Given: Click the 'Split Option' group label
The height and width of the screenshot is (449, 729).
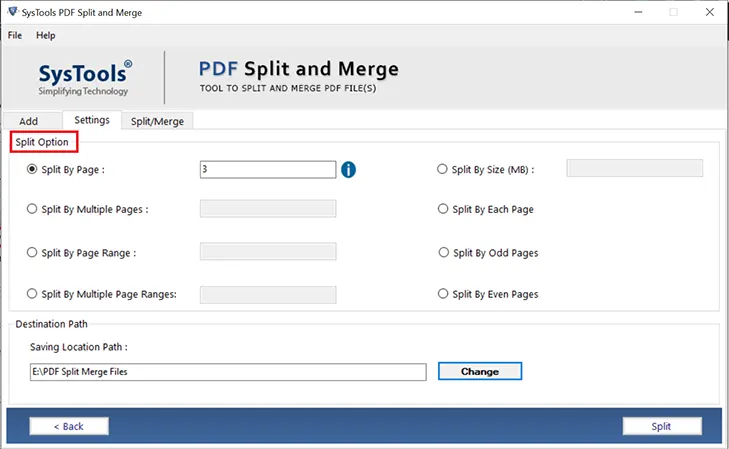Looking at the screenshot, I should 42,142.
